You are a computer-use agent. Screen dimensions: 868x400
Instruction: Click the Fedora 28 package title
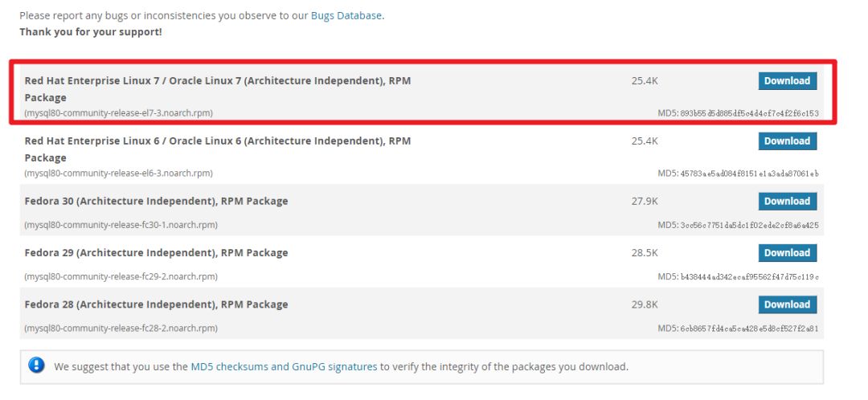156,304
